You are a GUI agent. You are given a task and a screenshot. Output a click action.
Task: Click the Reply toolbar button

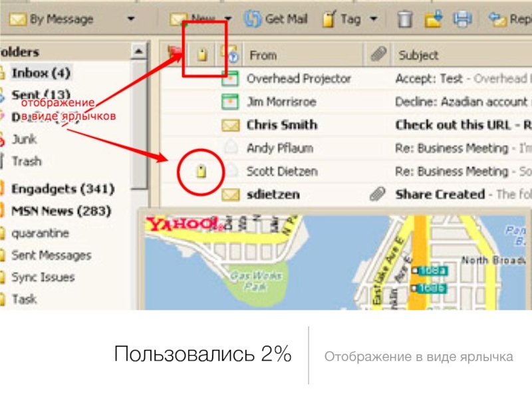click(x=510, y=19)
